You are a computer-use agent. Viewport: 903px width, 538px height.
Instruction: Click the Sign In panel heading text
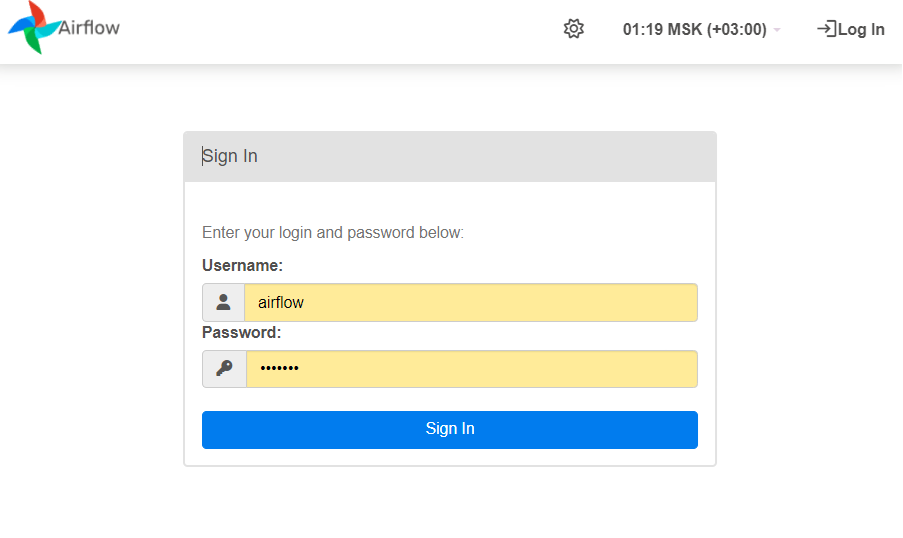(230, 156)
